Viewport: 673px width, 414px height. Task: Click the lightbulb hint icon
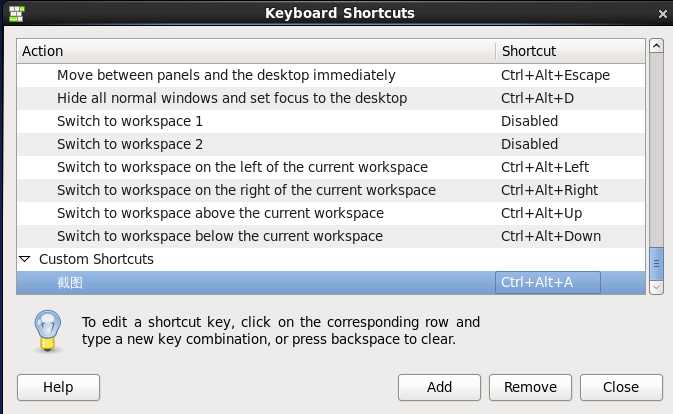point(47,330)
